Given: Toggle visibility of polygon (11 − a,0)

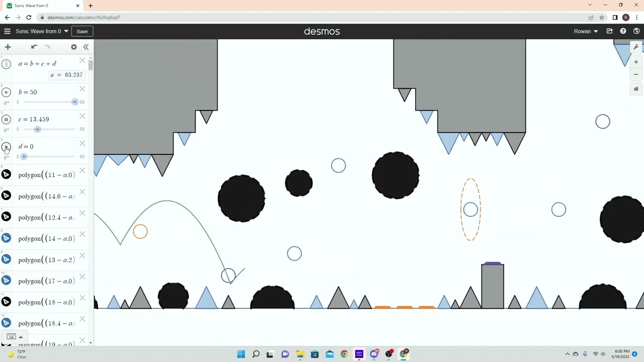Looking at the screenshot, I should pos(6,174).
